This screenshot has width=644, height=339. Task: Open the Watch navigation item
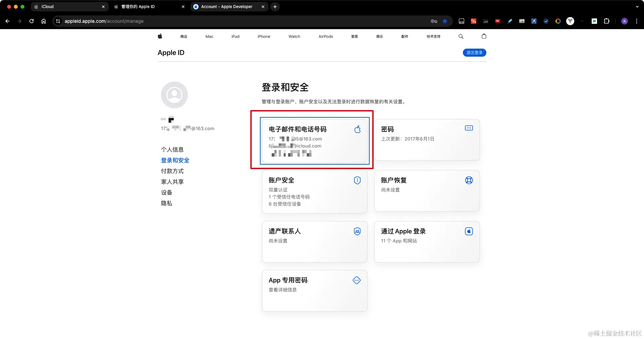(294, 37)
